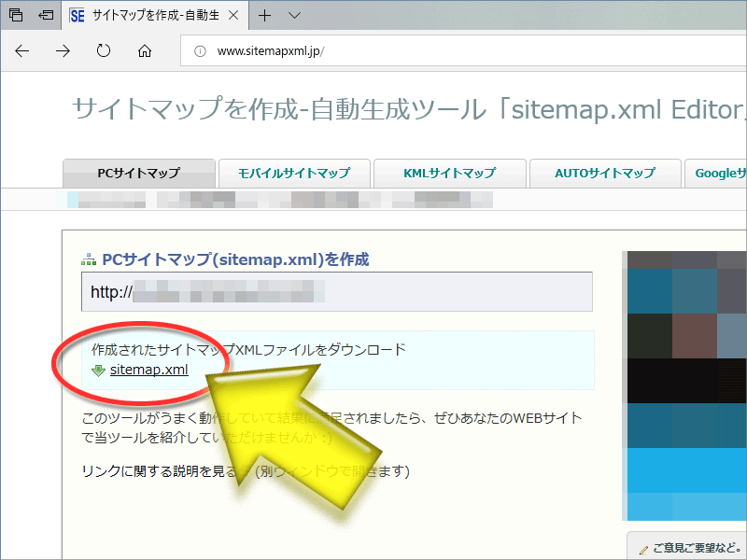Expand the tab previews chevron
This screenshot has height=560, width=747.
click(x=294, y=16)
